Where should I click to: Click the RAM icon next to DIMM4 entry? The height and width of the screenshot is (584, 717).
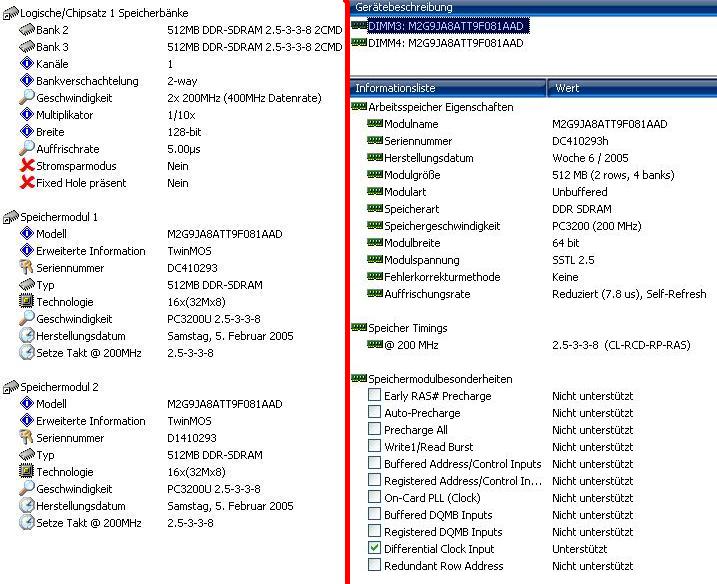tap(359, 43)
